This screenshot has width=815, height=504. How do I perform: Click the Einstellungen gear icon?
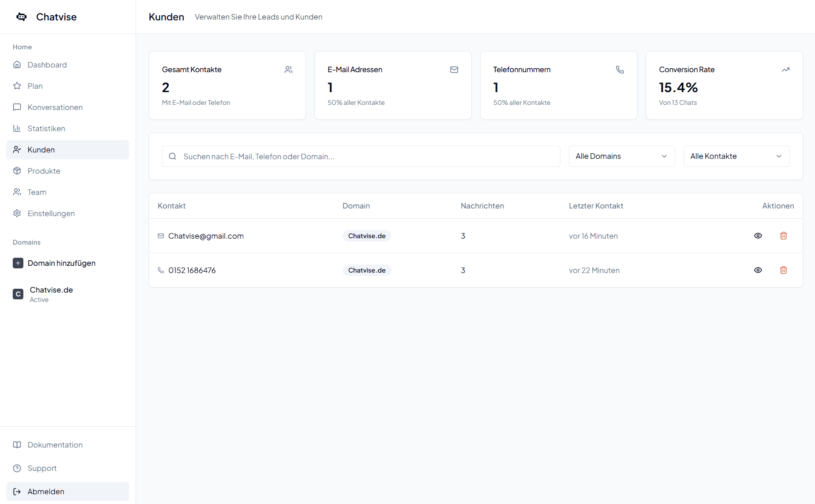click(x=17, y=213)
